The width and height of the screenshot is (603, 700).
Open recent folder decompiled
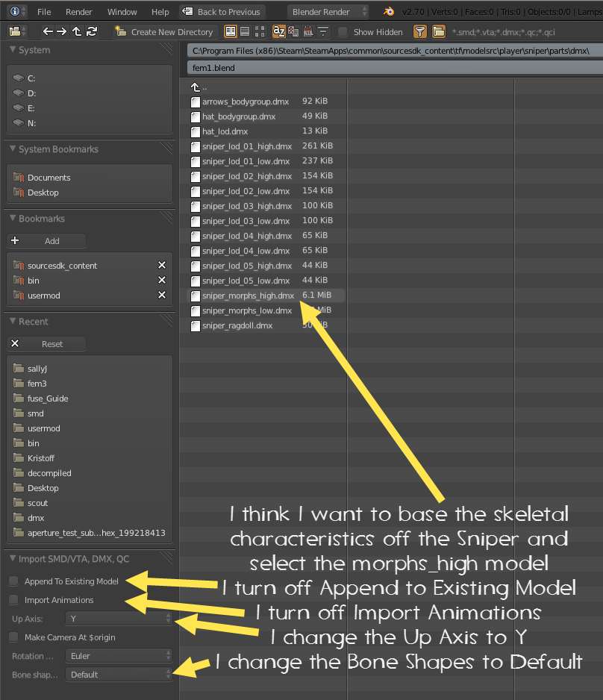pos(90,473)
